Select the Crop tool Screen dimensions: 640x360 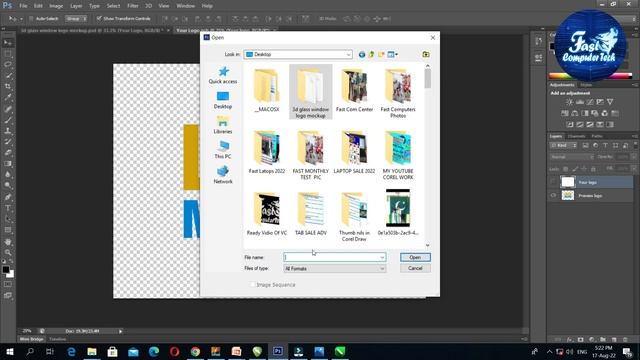pyautogui.click(x=8, y=87)
